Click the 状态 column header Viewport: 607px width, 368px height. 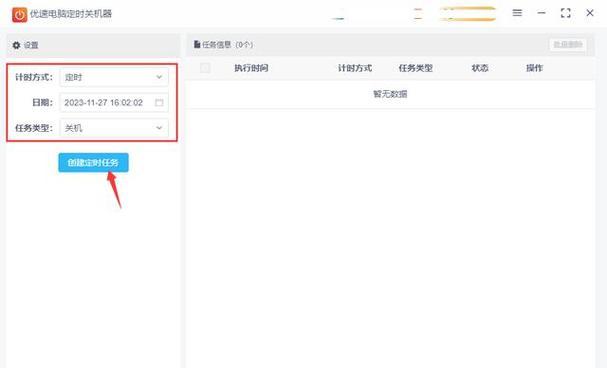click(480, 68)
